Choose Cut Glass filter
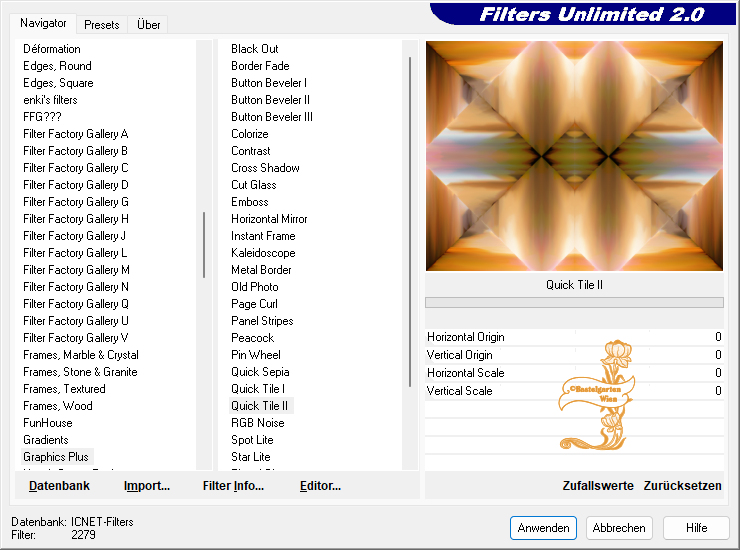This screenshot has height=550, width=740. pos(253,185)
